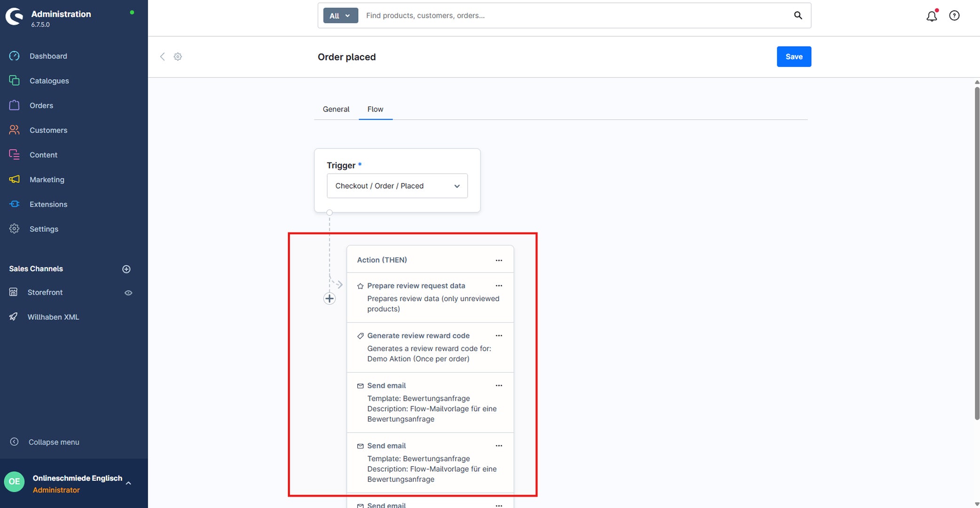The image size is (980, 508).
Task: Open Orders via its bag icon
Action: [14, 105]
